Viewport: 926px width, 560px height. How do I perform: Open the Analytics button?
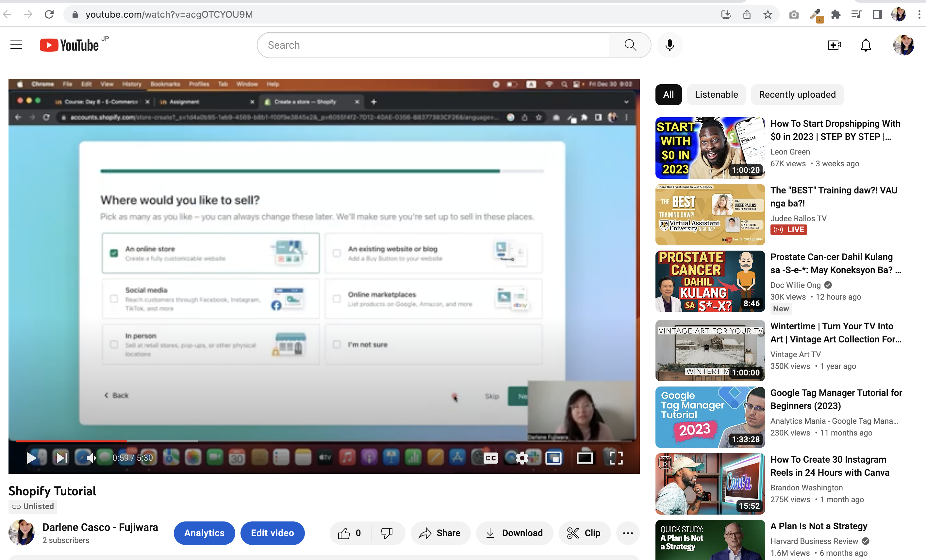tap(204, 533)
